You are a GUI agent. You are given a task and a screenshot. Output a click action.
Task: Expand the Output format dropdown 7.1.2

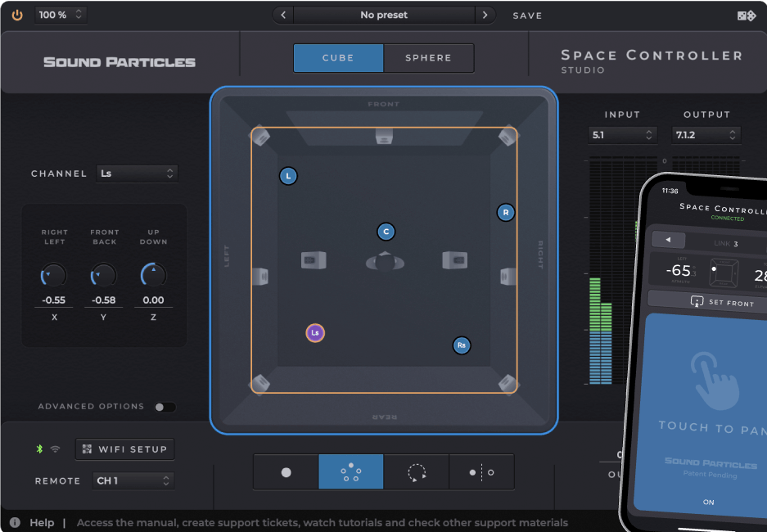click(x=706, y=135)
